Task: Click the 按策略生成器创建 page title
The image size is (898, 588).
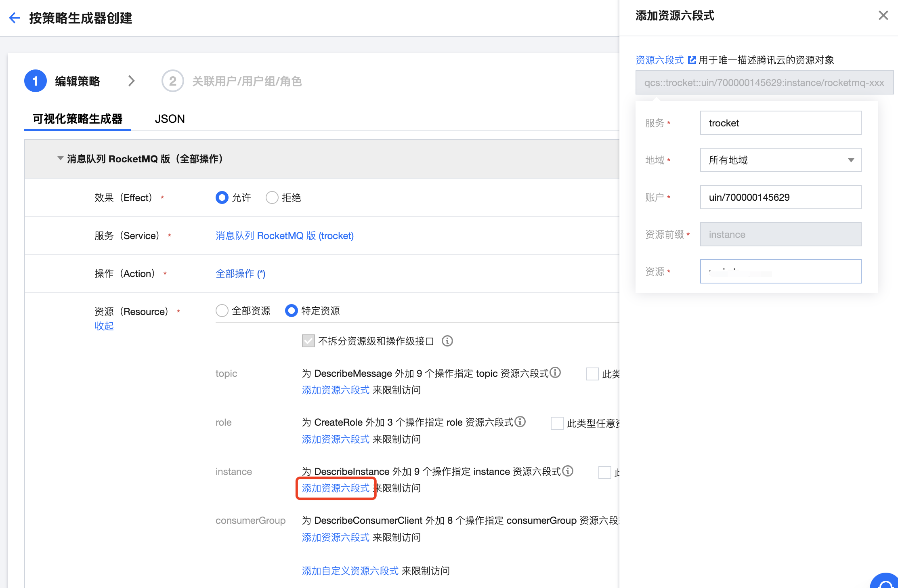Action: (x=81, y=18)
